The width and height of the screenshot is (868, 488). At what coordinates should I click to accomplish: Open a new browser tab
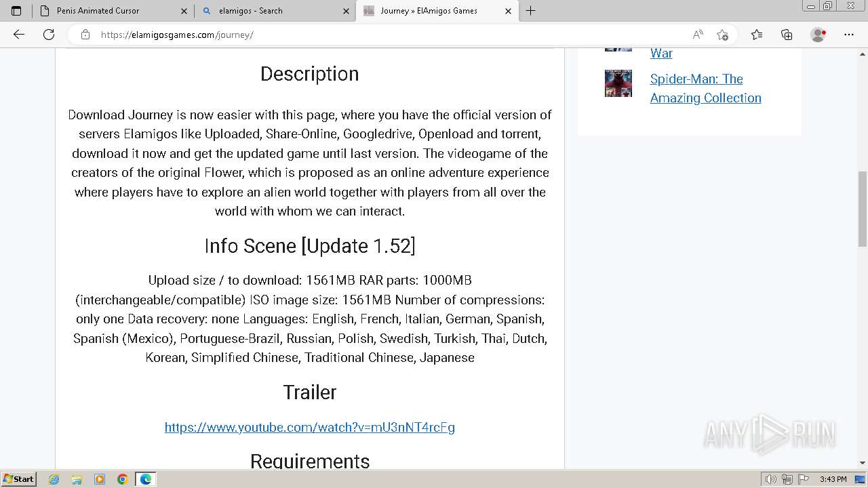pyautogui.click(x=530, y=11)
